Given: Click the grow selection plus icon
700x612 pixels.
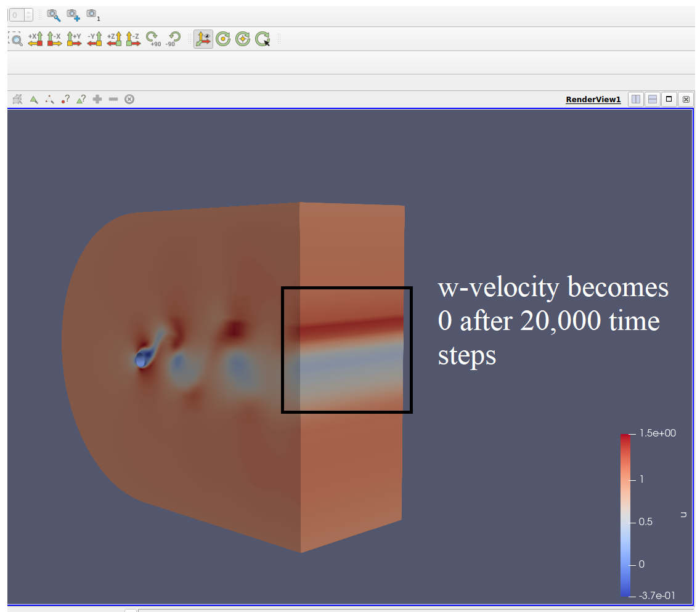Looking at the screenshot, I should click(97, 99).
